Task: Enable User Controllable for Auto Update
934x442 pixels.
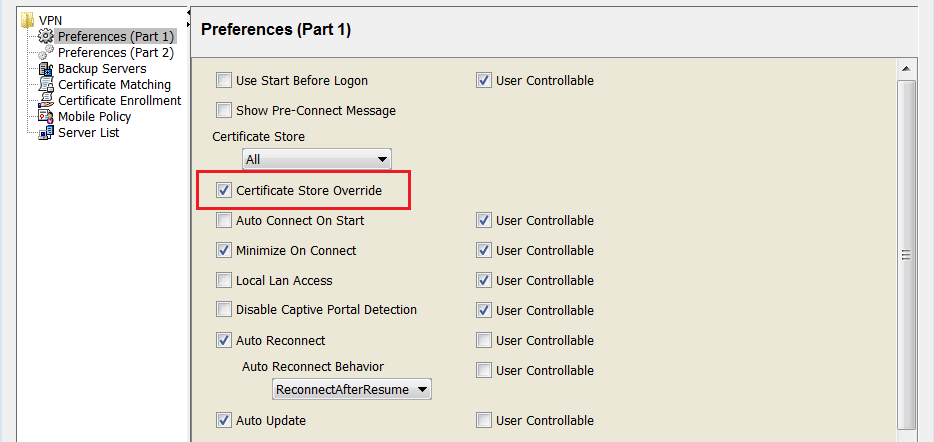Action: coord(484,420)
